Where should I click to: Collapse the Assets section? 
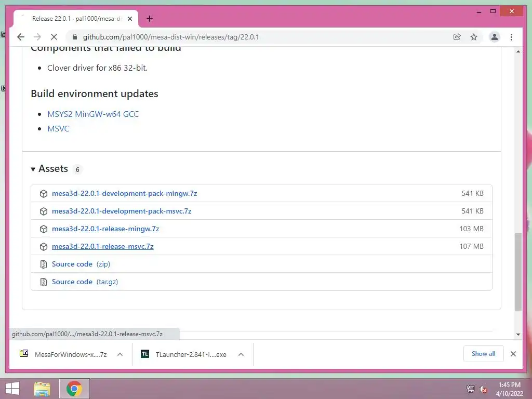click(49, 169)
